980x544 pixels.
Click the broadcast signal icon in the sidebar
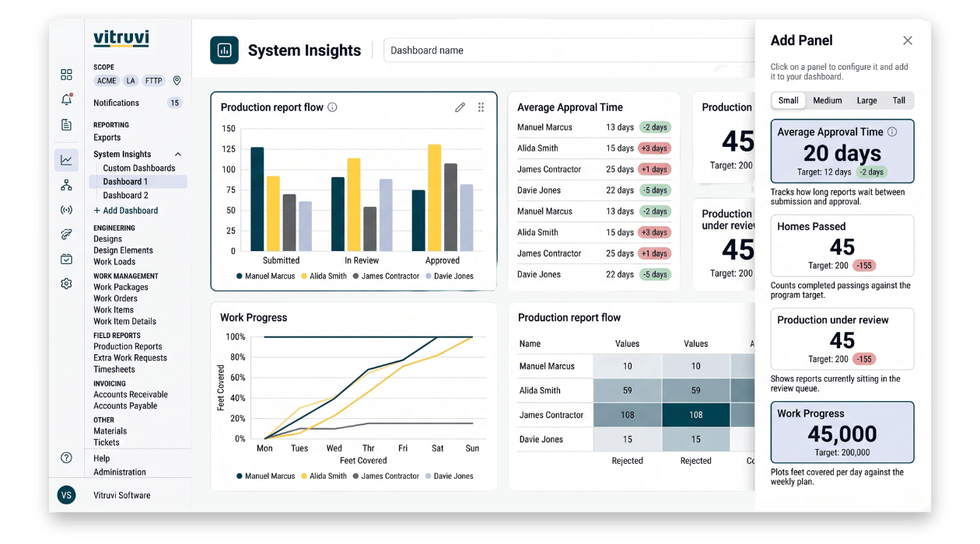click(66, 210)
